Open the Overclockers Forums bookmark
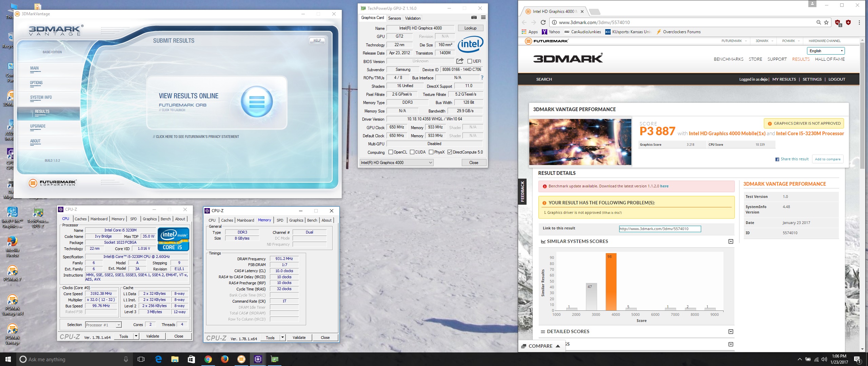868x366 pixels. (x=678, y=32)
